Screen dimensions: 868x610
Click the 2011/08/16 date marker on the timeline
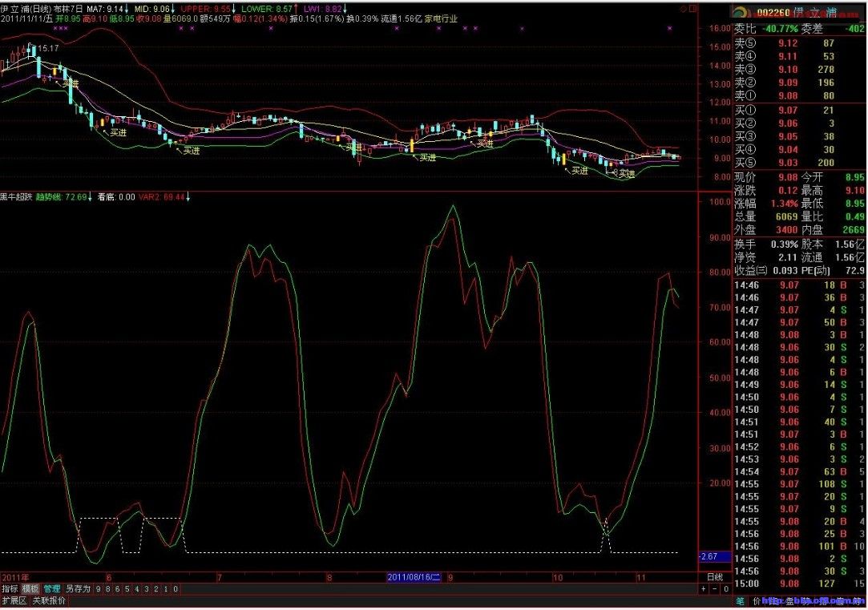[415, 577]
